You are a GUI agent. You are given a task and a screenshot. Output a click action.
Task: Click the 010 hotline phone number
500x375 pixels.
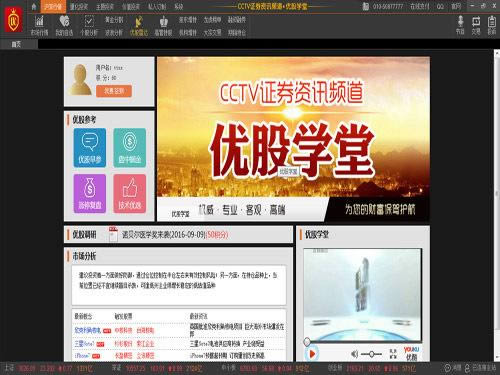[388, 6]
